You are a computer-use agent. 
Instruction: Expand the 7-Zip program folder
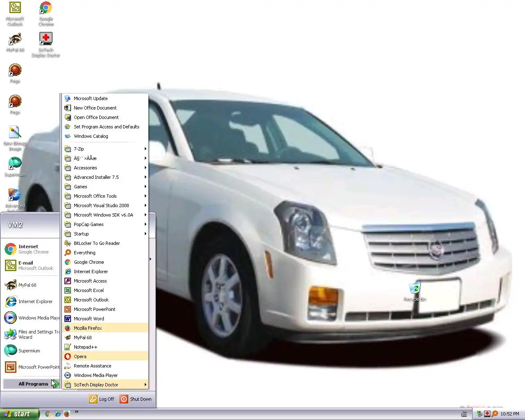point(105,149)
